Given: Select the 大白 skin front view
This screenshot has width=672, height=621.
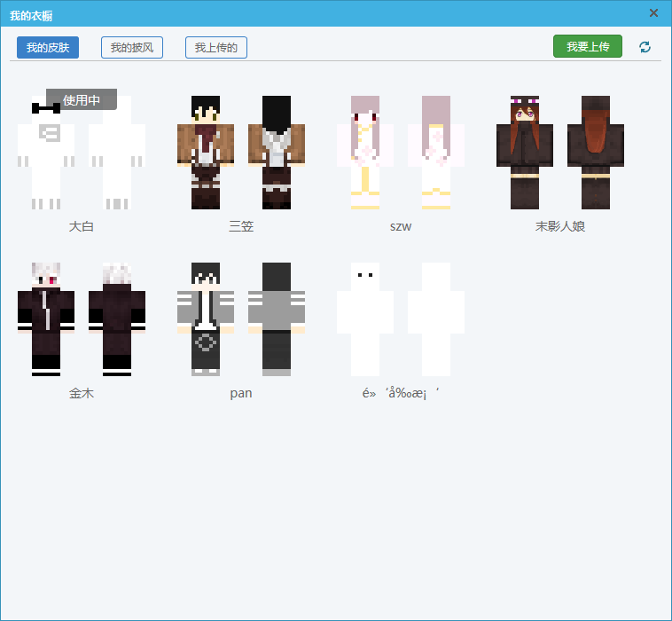Looking at the screenshot, I should point(46,153).
